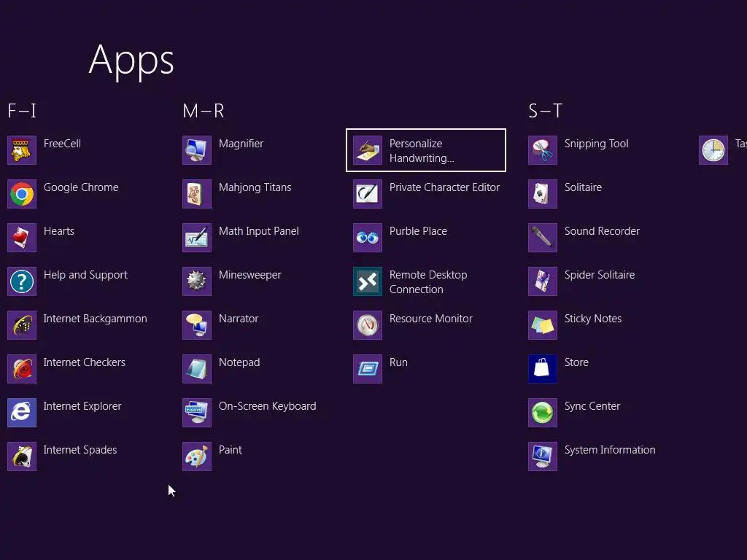Click the System Information label

click(610, 451)
